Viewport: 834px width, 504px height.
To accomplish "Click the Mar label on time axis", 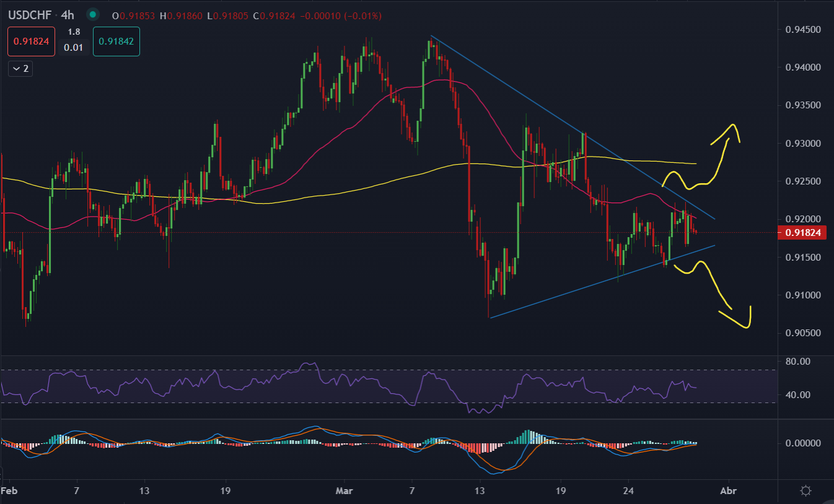I will point(344,489).
